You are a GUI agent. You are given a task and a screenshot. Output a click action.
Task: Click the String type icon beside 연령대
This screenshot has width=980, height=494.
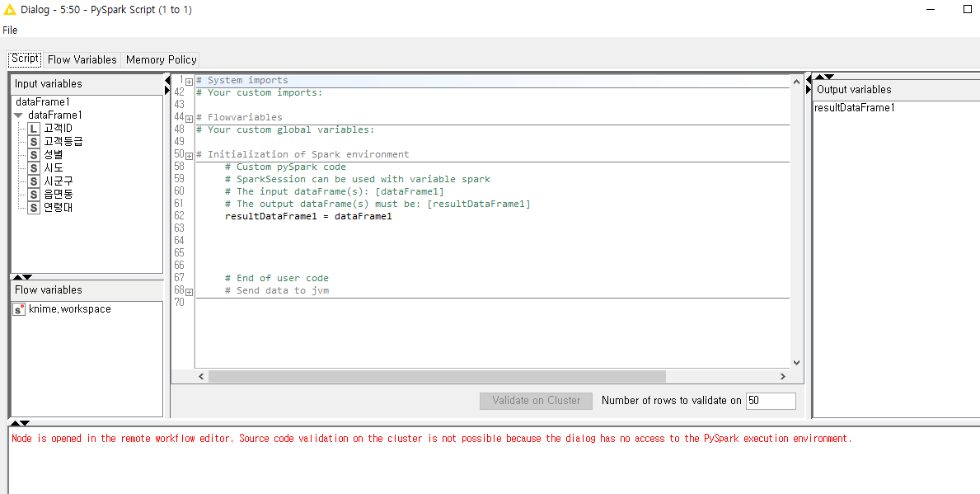(x=34, y=208)
